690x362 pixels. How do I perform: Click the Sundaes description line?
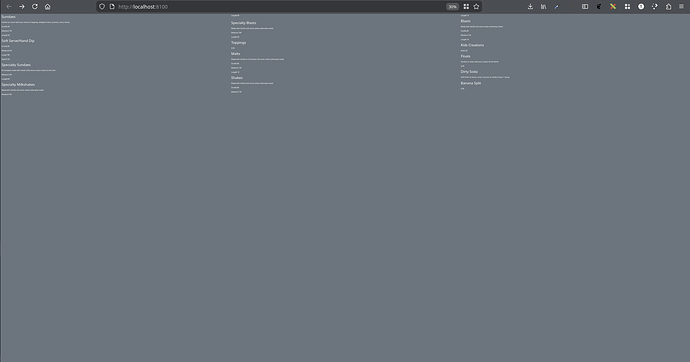[36, 22]
